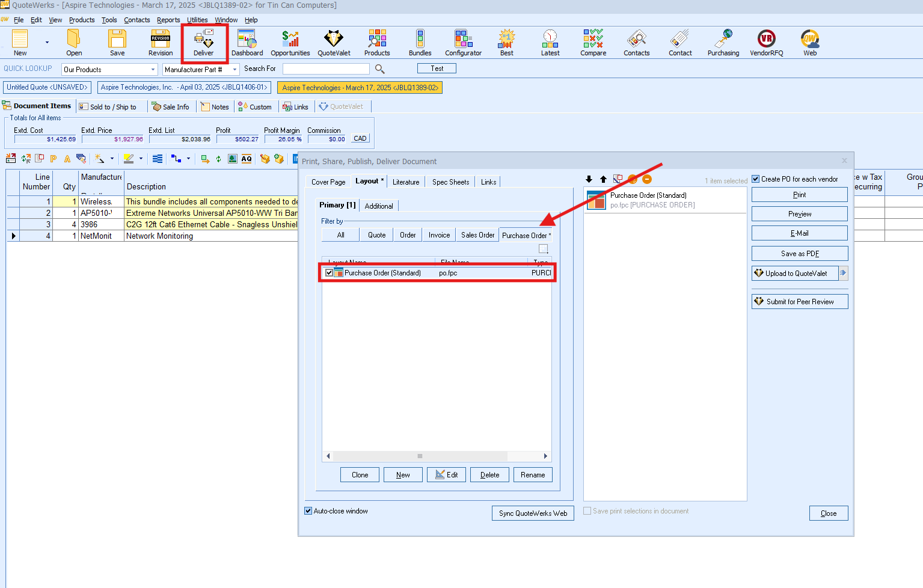Click the picture icon in items toolbar
The width and height of the screenshot is (923, 588).
pyautogui.click(x=233, y=159)
